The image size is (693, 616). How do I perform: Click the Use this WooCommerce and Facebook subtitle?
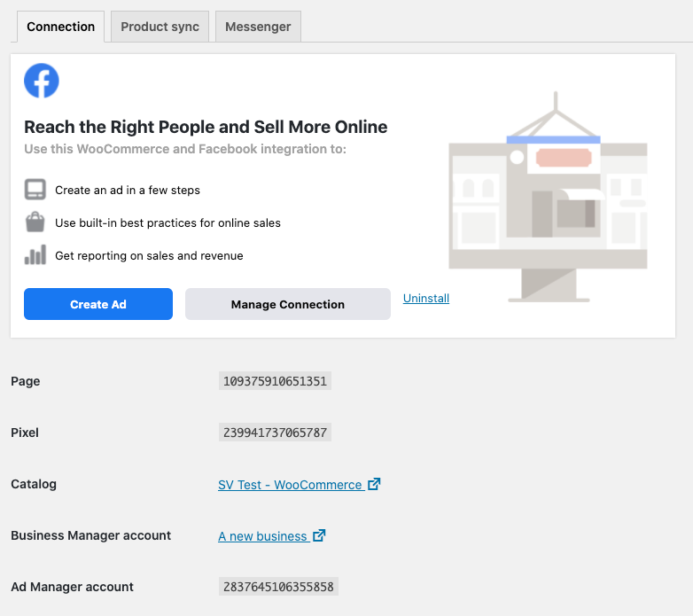(185, 149)
